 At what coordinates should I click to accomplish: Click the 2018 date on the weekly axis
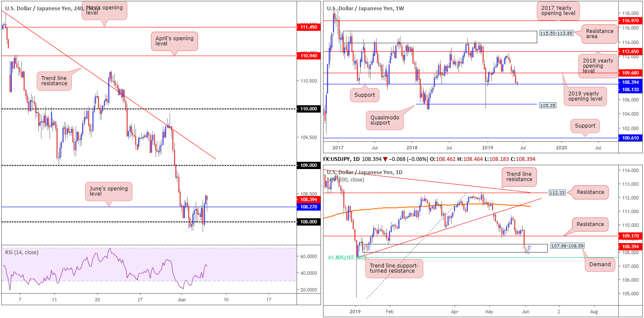(412, 147)
